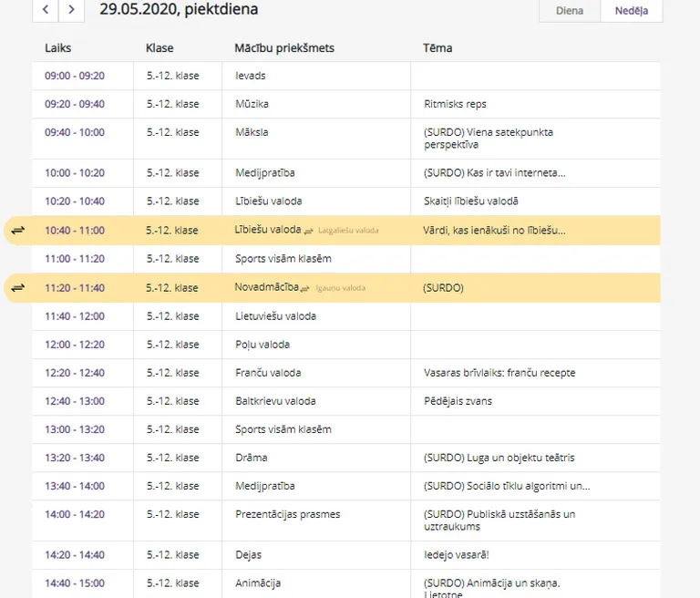
Task: Open the 13:20 - 13:40 time slot
Action: point(75,458)
